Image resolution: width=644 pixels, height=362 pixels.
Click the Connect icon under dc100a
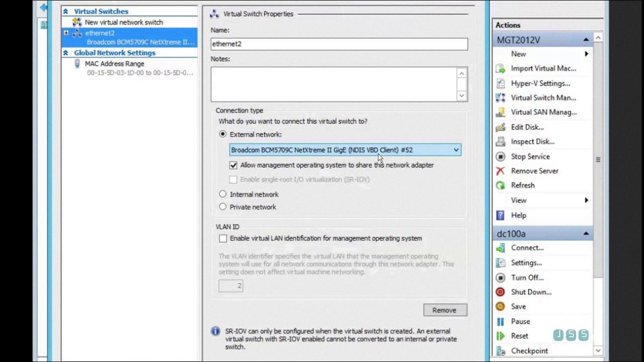click(x=500, y=248)
